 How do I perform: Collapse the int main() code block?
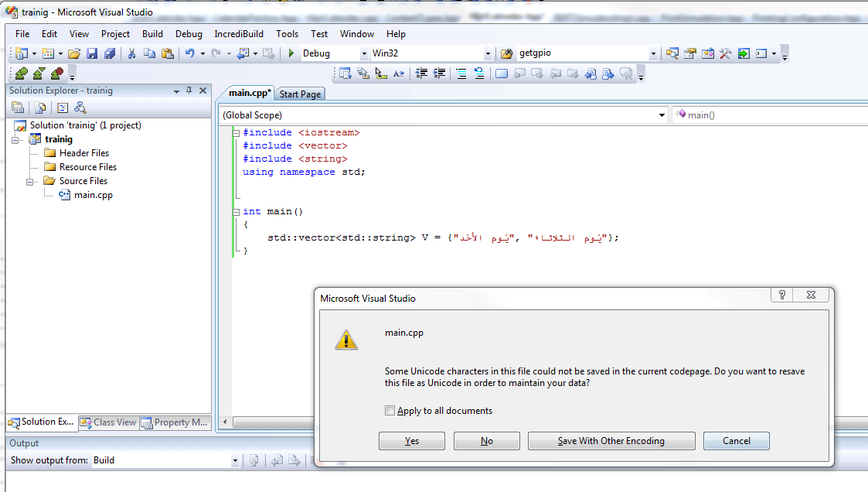coord(237,212)
